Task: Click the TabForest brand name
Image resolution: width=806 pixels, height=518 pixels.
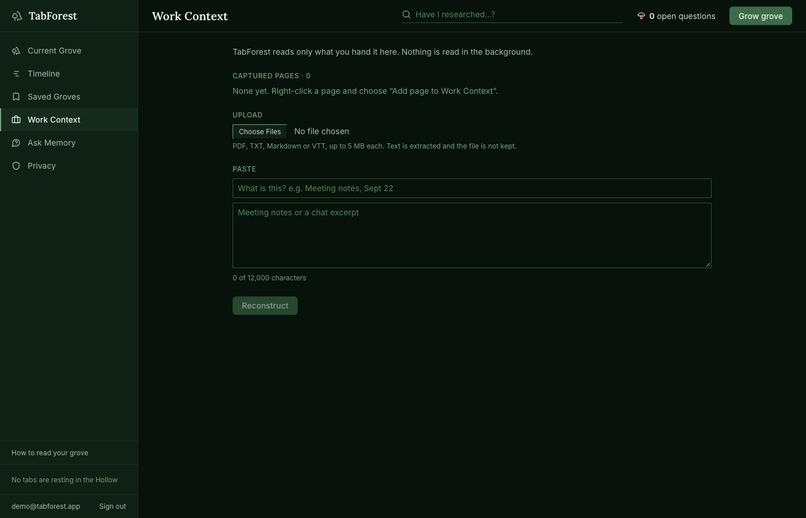Action: point(53,16)
